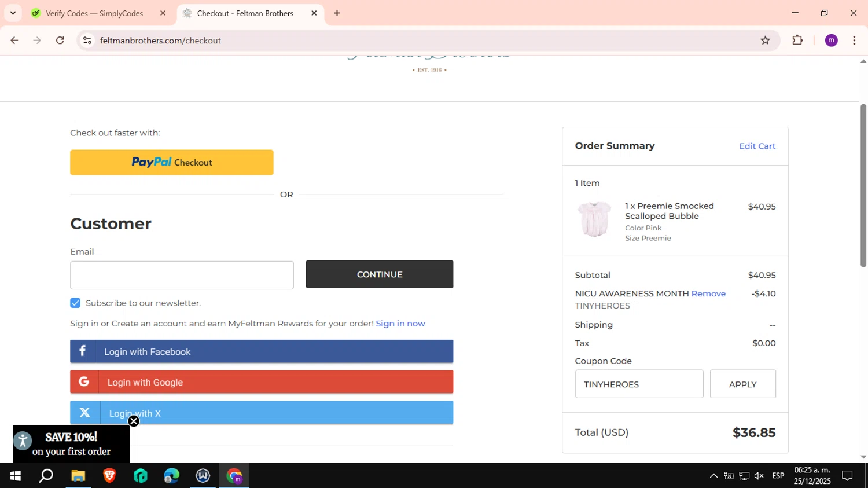Open Microsoft Edge from taskbar
Image resolution: width=868 pixels, height=488 pixels.
172,476
